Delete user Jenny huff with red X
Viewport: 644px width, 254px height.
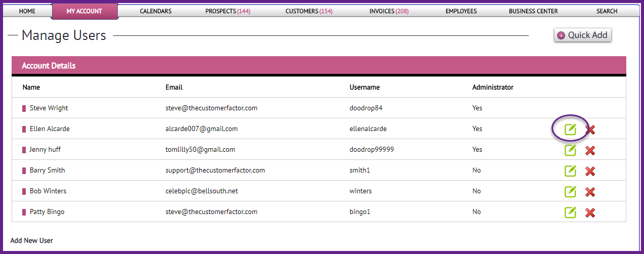click(x=590, y=151)
